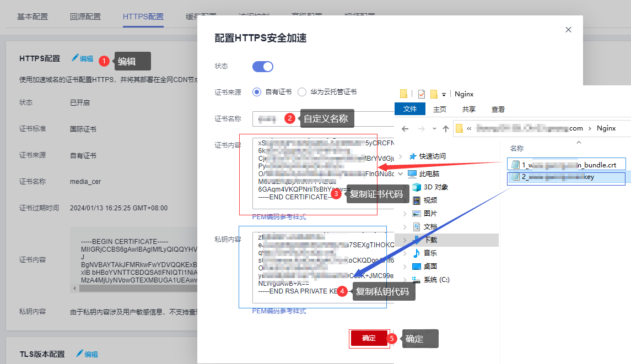
Task: Open the recent locations dropdown arrow in Explorer
Action: 434,128
